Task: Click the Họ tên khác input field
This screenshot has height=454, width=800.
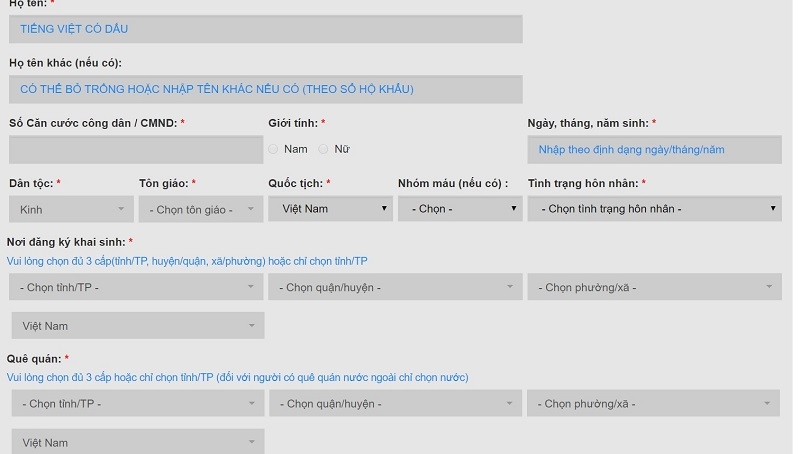Action: [x=265, y=89]
